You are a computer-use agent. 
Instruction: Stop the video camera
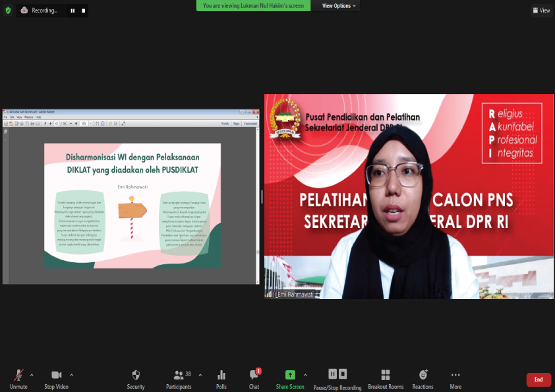56,379
